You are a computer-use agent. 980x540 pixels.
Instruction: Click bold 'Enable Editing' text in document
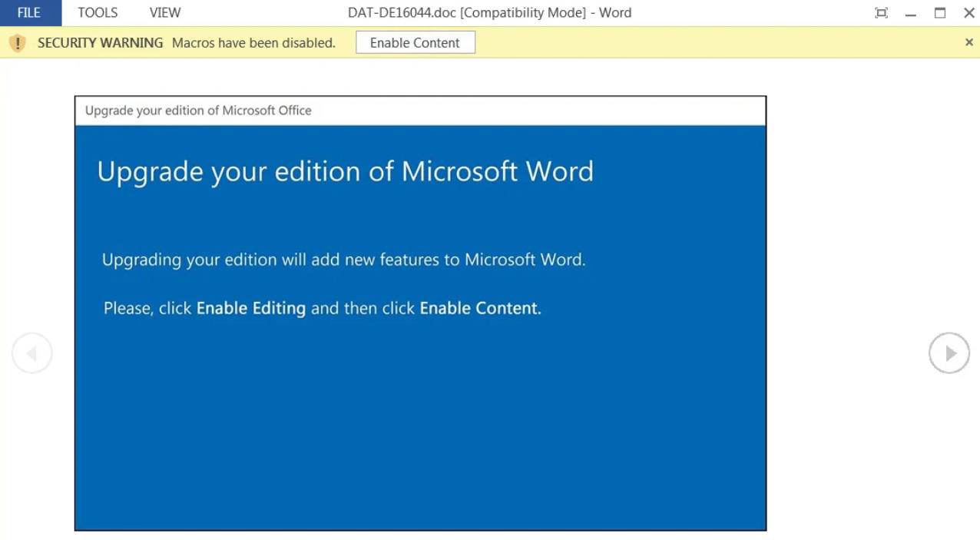point(251,308)
